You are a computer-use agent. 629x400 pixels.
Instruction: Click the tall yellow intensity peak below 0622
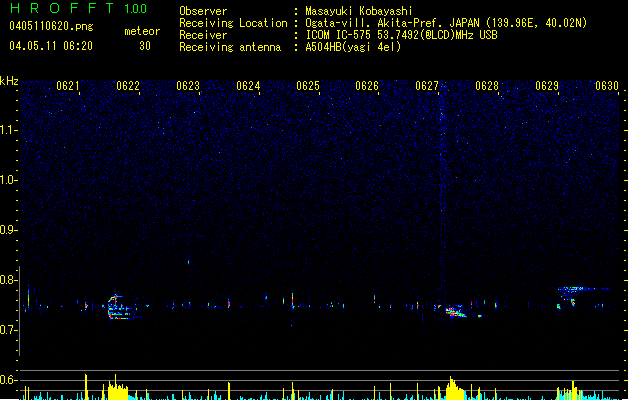pyautogui.click(x=118, y=389)
